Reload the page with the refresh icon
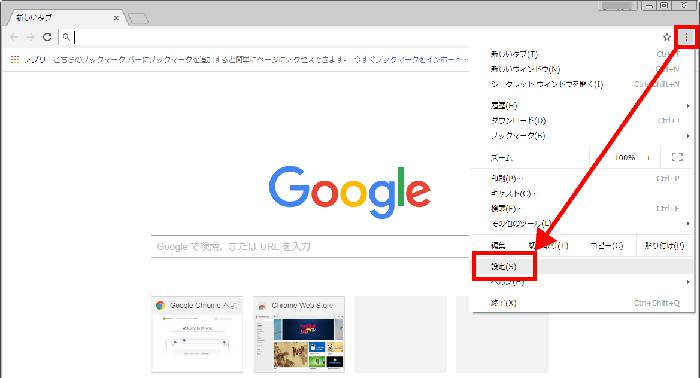Viewport: 700px width, 378px height. [47, 37]
